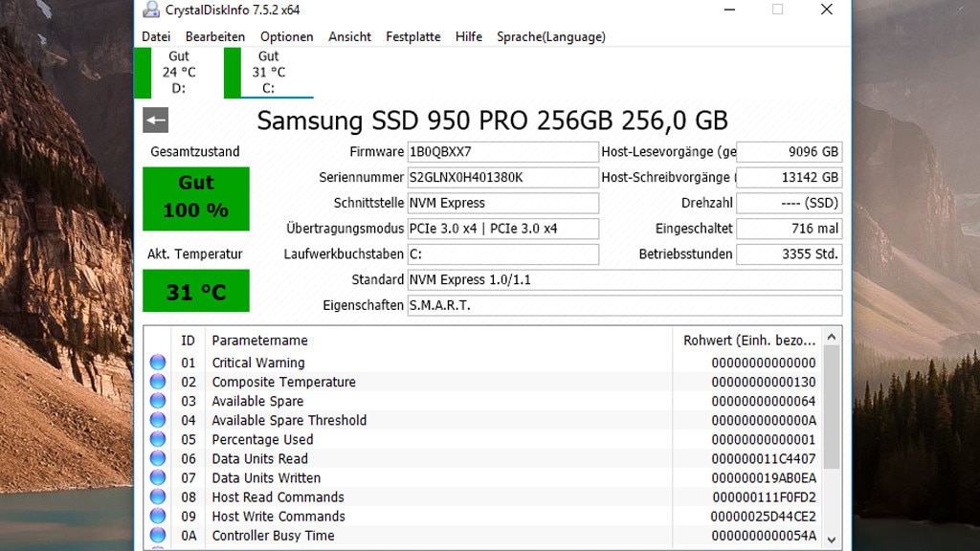Click status orb for Data Units Read
Image resolution: width=980 pixels, height=551 pixels.
[158, 458]
